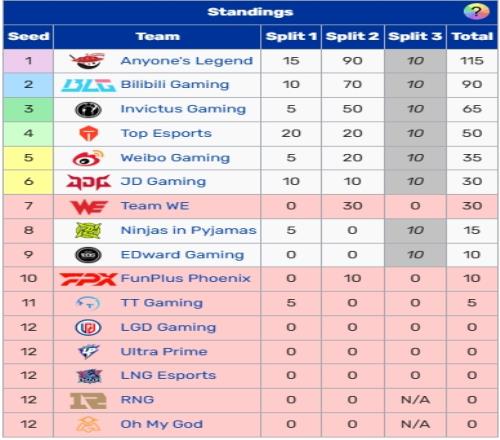
Task: Open the LNG Esports team link
Action: [168, 375]
